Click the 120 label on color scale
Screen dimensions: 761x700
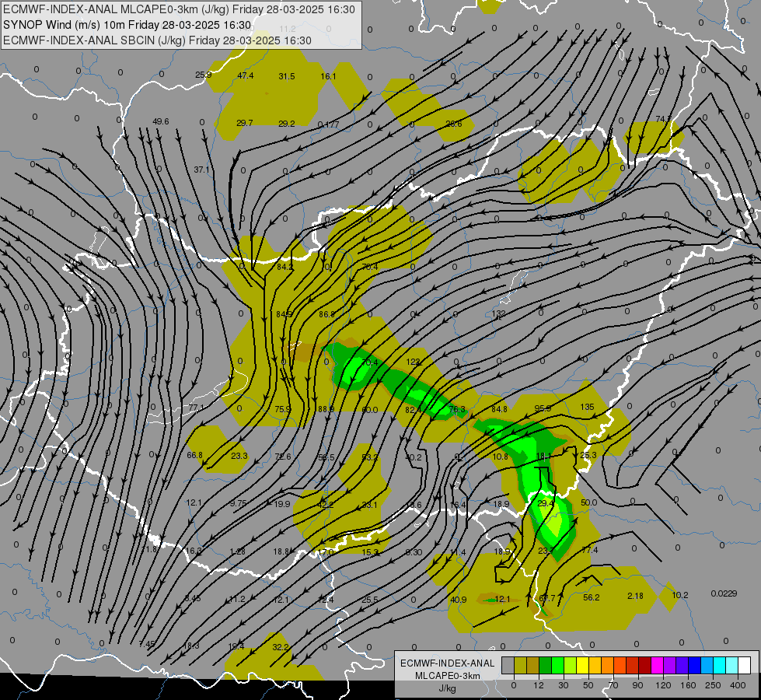663,685
